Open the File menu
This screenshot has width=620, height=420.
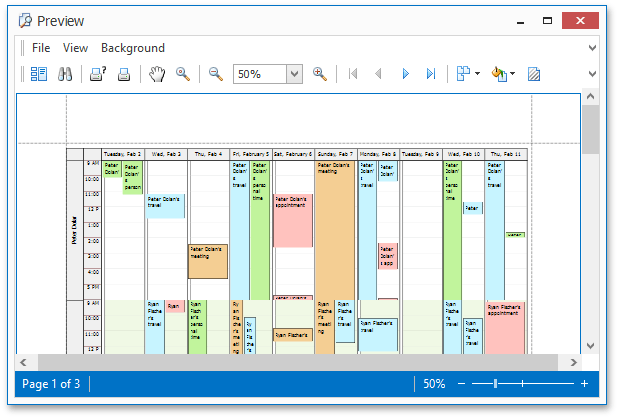(41, 48)
